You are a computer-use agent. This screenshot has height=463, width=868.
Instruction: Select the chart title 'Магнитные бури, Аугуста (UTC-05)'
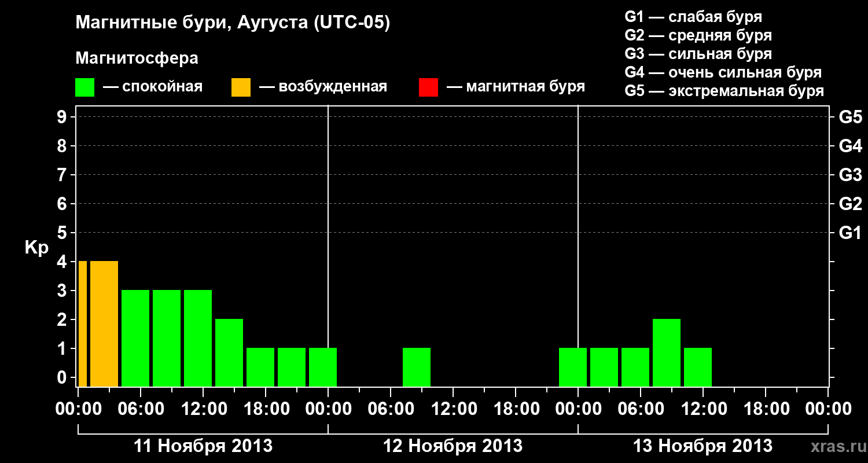[233, 23]
